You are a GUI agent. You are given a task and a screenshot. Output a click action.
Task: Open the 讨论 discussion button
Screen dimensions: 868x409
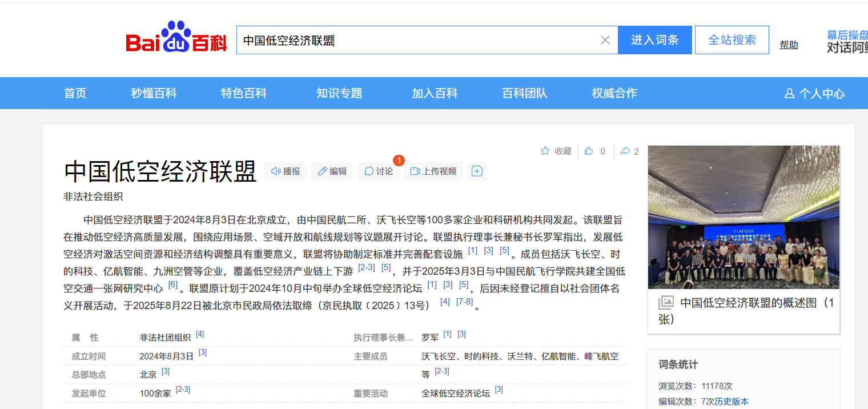click(x=379, y=171)
